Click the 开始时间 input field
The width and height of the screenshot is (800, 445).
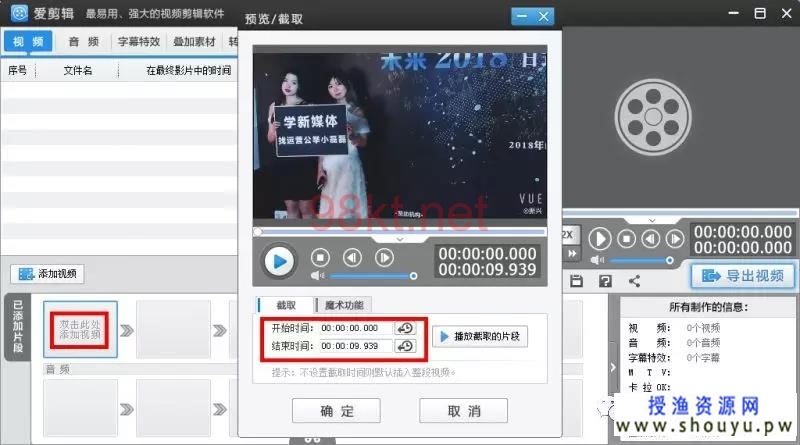[x=356, y=328]
